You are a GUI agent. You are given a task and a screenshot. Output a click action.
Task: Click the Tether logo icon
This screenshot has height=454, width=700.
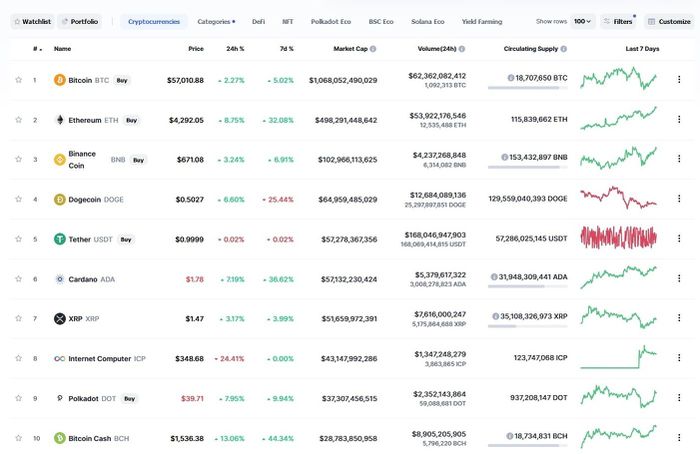(x=59, y=239)
